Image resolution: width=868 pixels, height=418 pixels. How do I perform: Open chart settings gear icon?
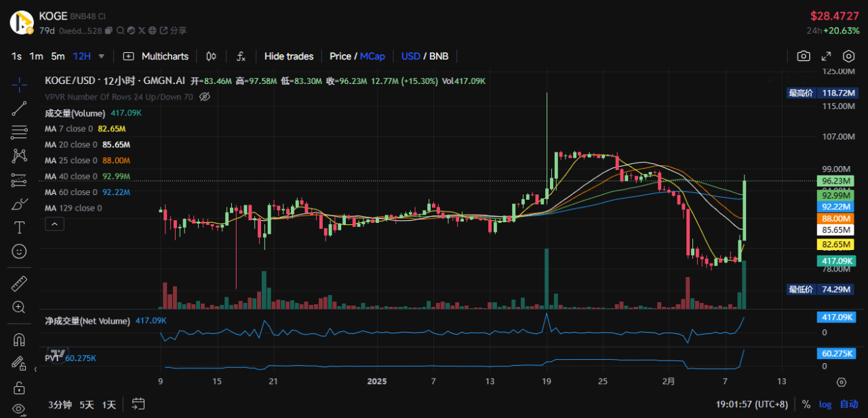pos(848,56)
